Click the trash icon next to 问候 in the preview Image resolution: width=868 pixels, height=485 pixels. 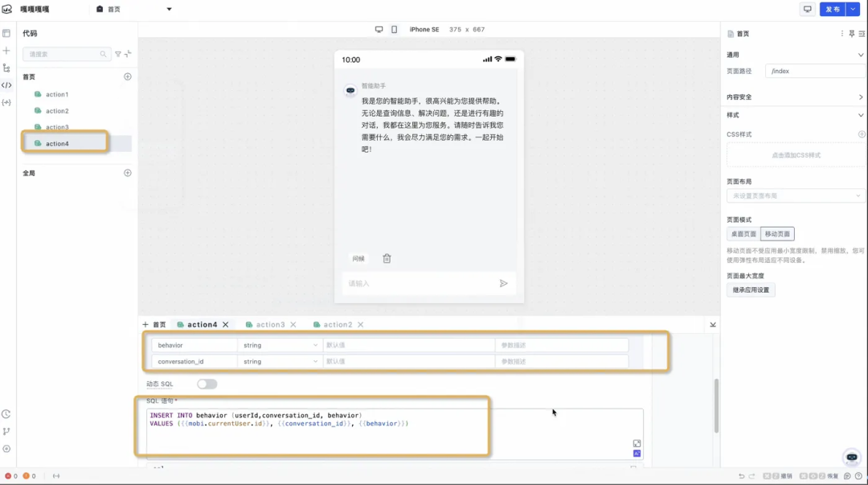pyautogui.click(x=387, y=258)
